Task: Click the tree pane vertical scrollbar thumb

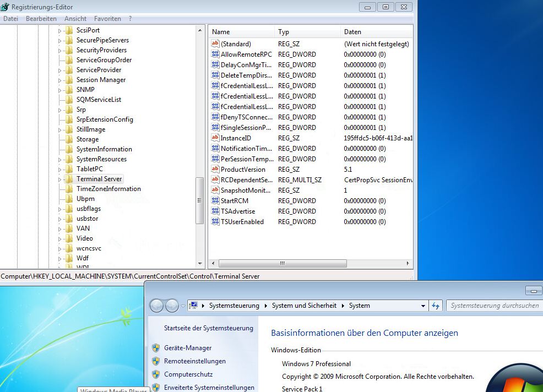Action: pos(199,200)
